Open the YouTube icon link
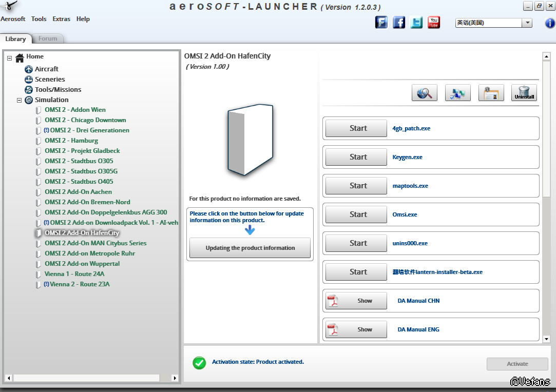 (434, 23)
